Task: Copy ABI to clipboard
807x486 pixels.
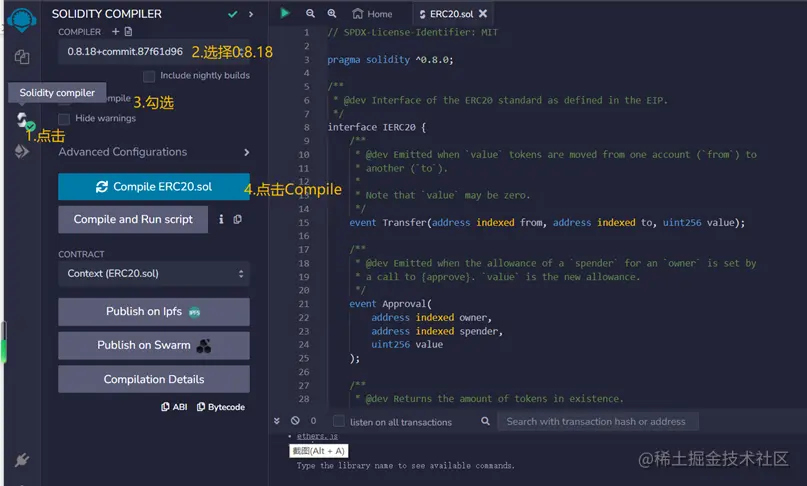Action: coord(174,407)
